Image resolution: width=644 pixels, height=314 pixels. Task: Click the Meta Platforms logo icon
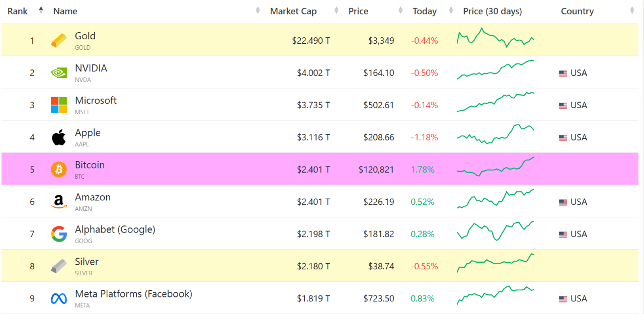[x=59, y=298]
